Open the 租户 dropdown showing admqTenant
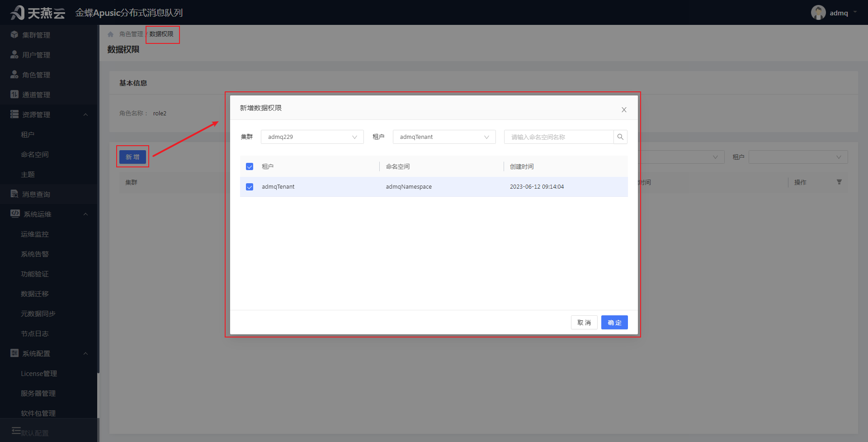 tap(444, 137)
